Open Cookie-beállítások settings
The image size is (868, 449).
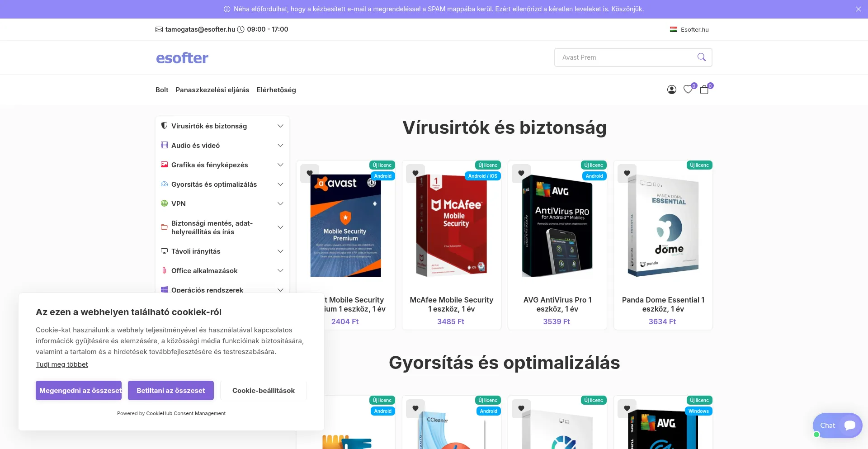pyautogui.click(x=264, y=390)
